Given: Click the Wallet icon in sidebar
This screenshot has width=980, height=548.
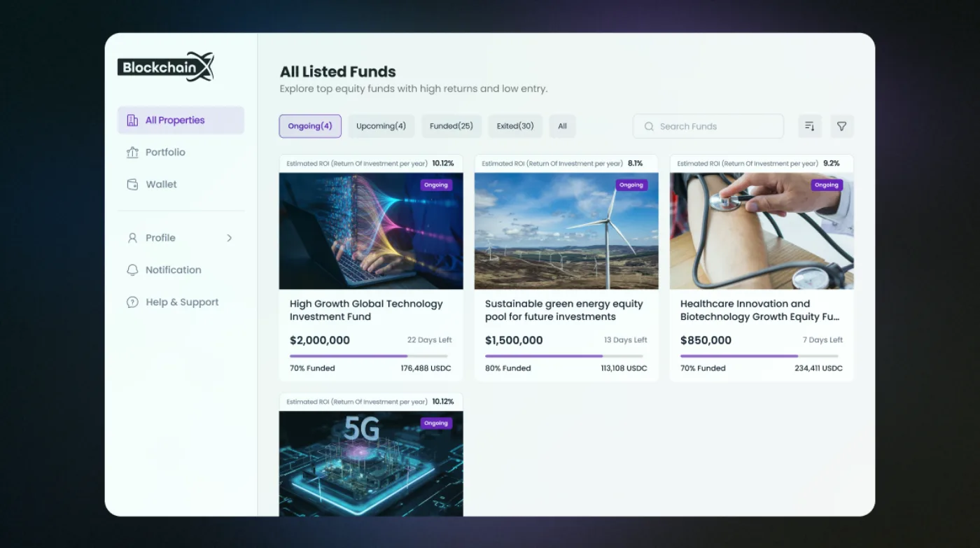Looking at the screenshot, I should coord(132,185).
